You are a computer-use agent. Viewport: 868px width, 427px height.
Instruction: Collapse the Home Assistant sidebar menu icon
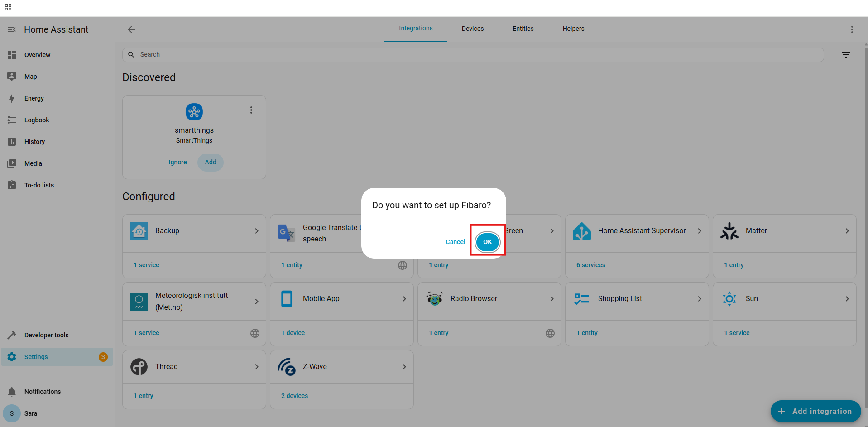(12, 29)
